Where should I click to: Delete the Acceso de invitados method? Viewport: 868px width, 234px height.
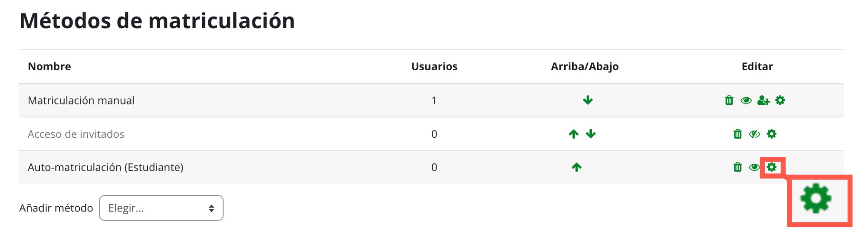pos(737,134)
